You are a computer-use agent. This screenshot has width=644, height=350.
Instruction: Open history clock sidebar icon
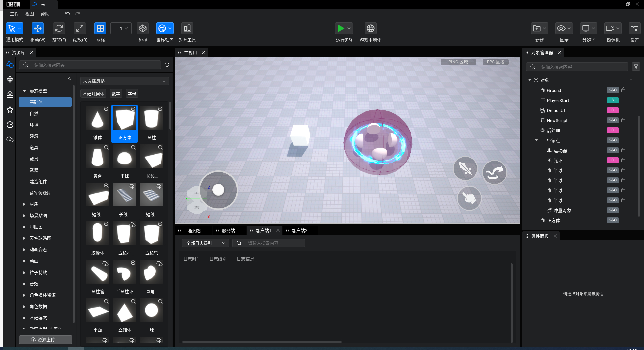coord(10,125)
